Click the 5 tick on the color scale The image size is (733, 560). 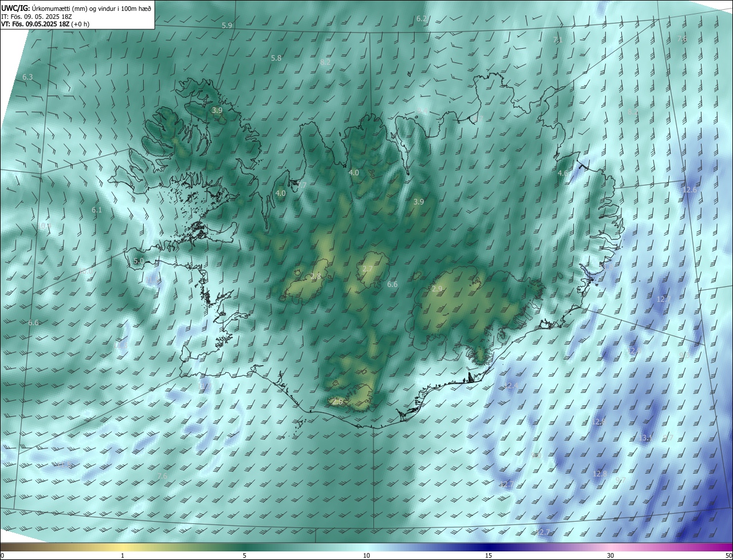coord(245,555)
